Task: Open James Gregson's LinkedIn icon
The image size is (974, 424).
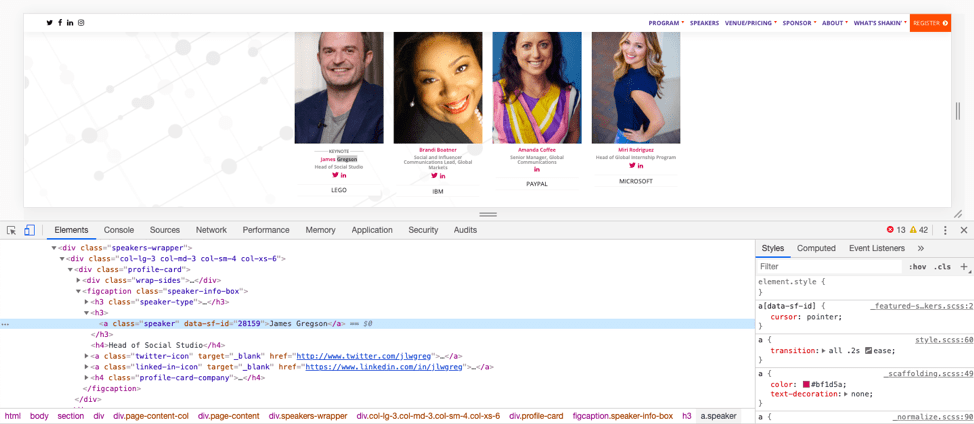Action: [343, 175]
